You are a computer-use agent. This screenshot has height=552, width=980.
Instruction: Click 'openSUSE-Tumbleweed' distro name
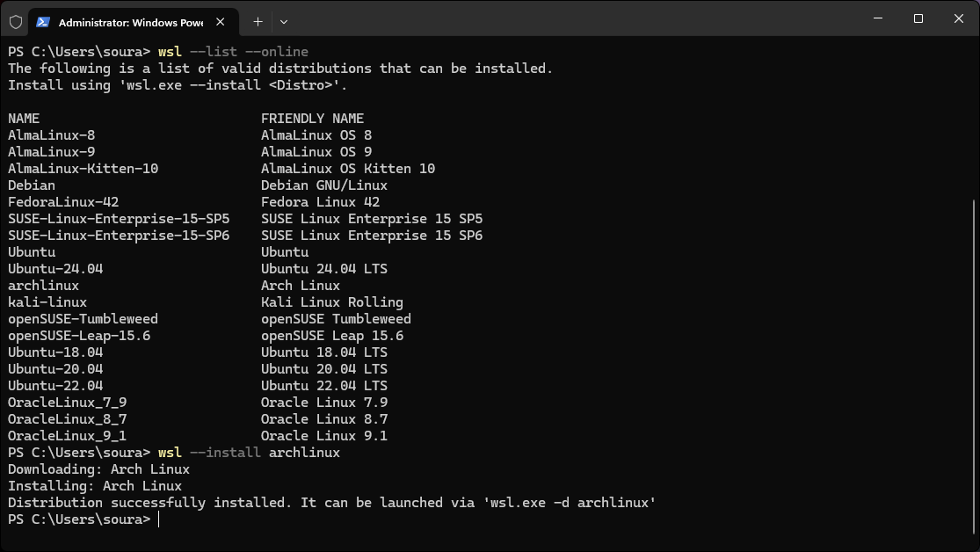(83, 318)
